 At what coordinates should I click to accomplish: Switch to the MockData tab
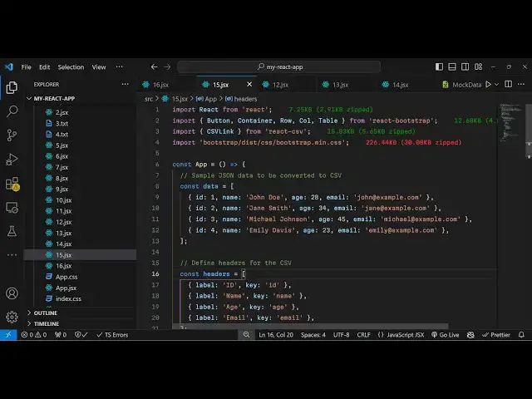click(462, 85)
